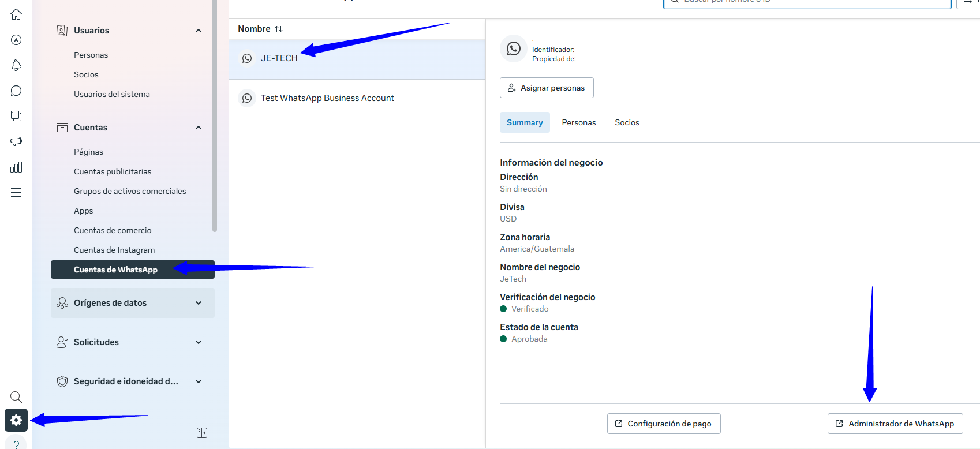This screenshot has width=980, height=449.
Task: Open Administrador de WhatsApp
Action: [895, 424]
